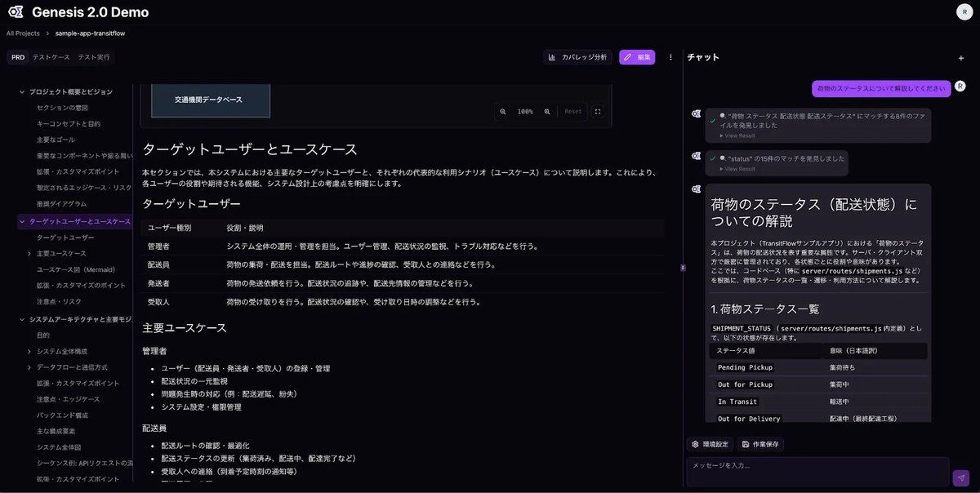Open 主な構成要素 in the outline
The height and width of the screenshot is (493, 980).
[56, 431]
